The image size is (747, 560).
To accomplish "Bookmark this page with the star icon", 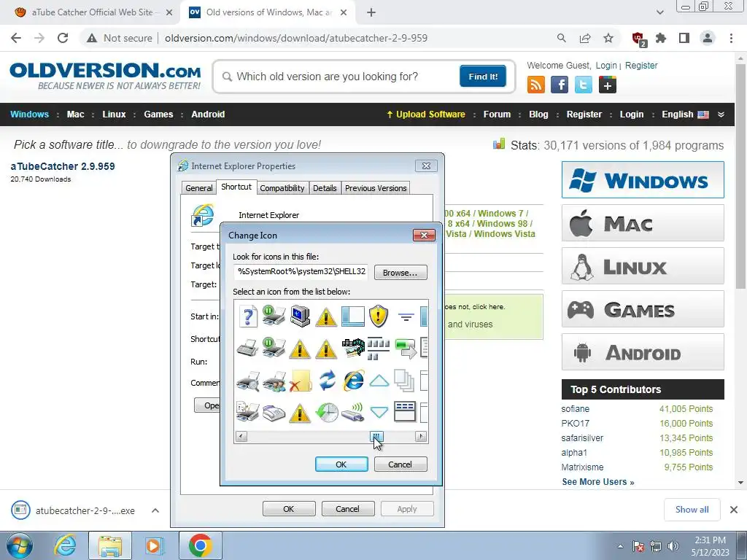I will tap(608, 38).
